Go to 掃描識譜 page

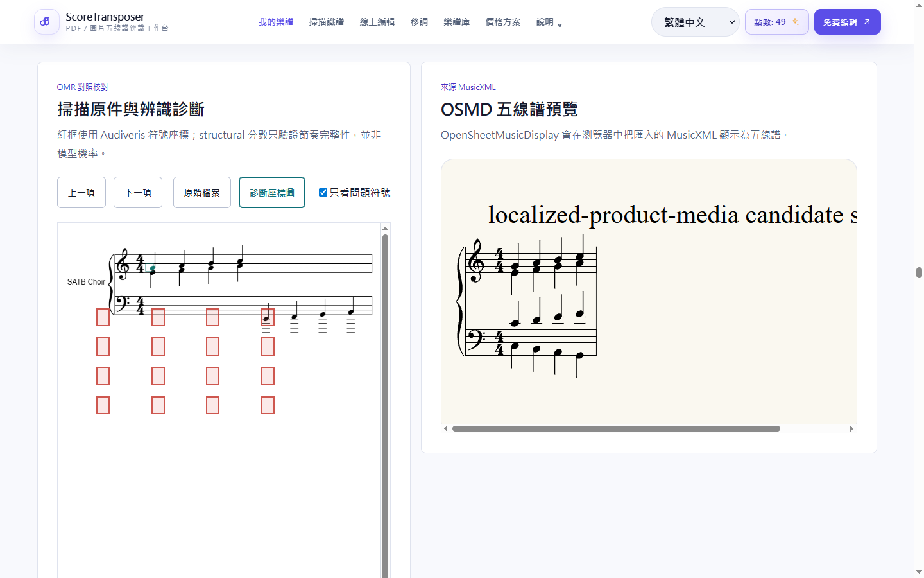(327, 22)
